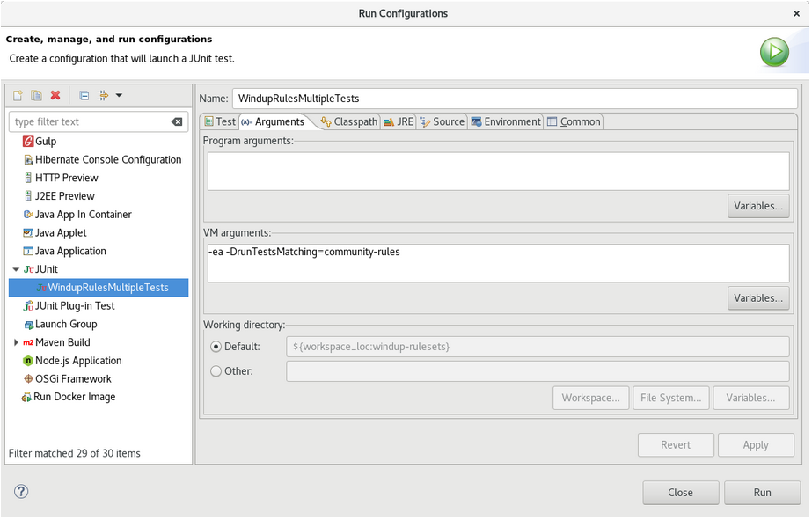Click inside the Program arguments text area
This screenshot has width=812, height=520.
pyautogui.click(x=498, y=171)
